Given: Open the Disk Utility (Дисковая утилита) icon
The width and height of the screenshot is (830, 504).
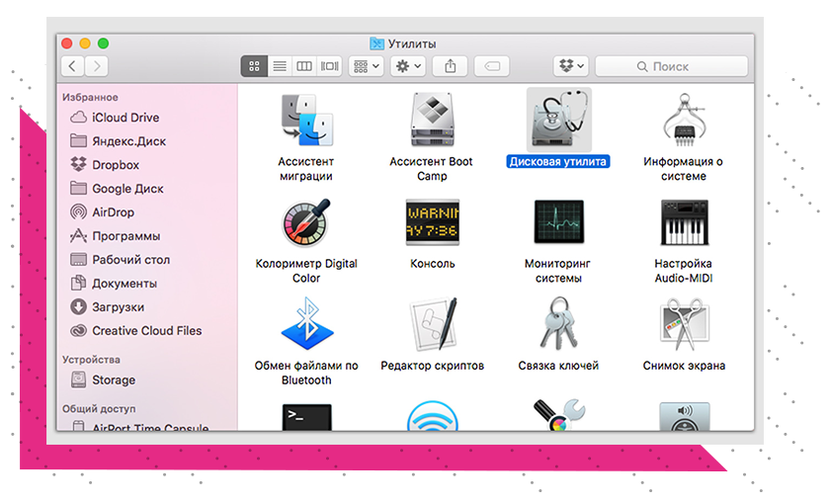Looking at the screenshot, I should tap(558, 120).
